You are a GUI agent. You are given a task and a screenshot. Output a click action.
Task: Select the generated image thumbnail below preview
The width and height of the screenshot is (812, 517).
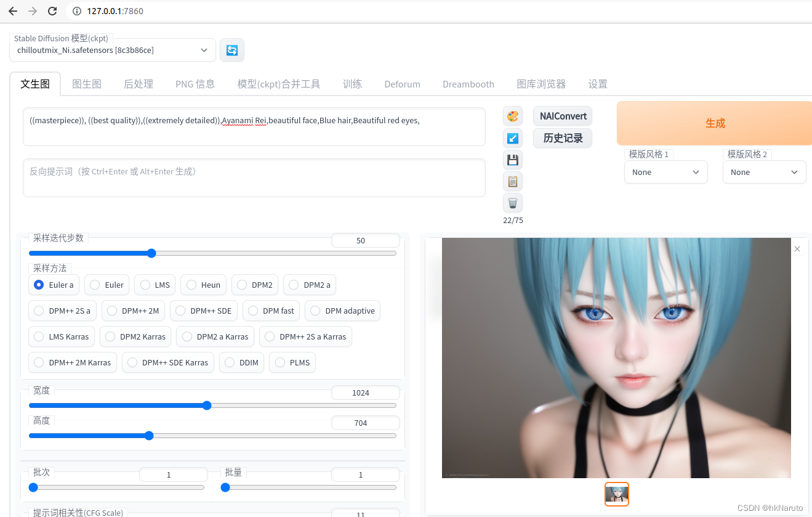(x=617, y=494)
